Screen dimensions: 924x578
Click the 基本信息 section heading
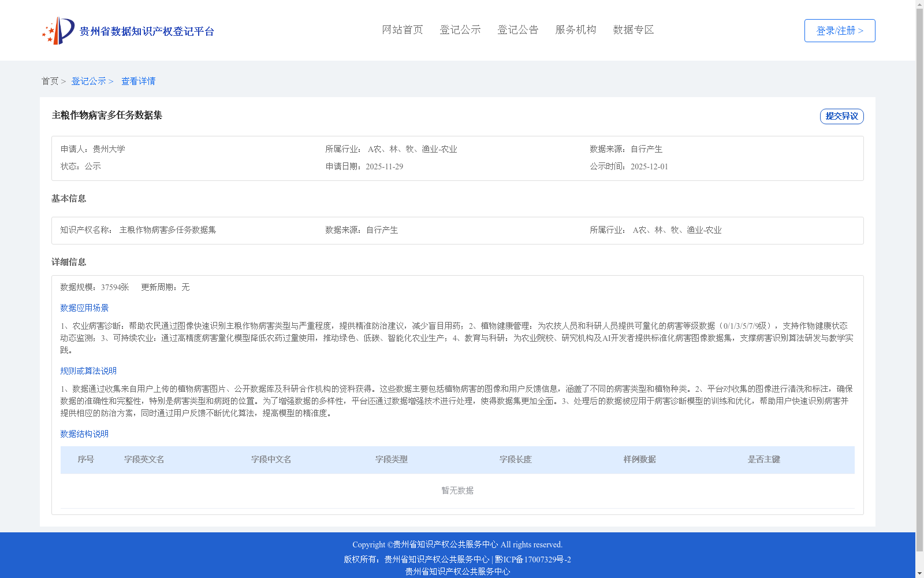click(x=69, y=198)
